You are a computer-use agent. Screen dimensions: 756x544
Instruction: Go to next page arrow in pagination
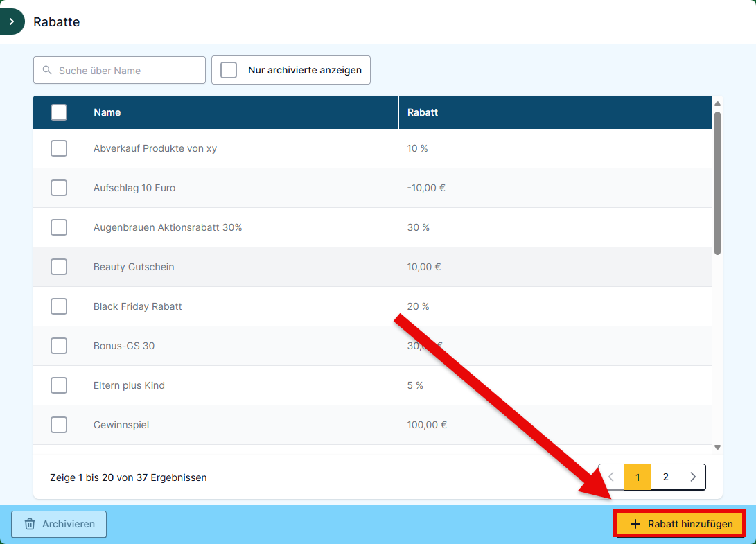click(x=693, y=477)
